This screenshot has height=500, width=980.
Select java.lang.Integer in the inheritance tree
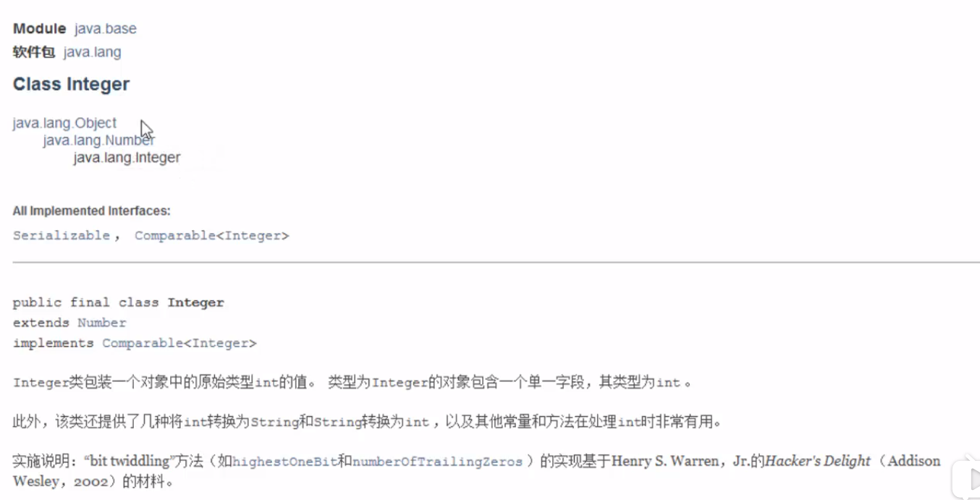(x=127, y=158)
